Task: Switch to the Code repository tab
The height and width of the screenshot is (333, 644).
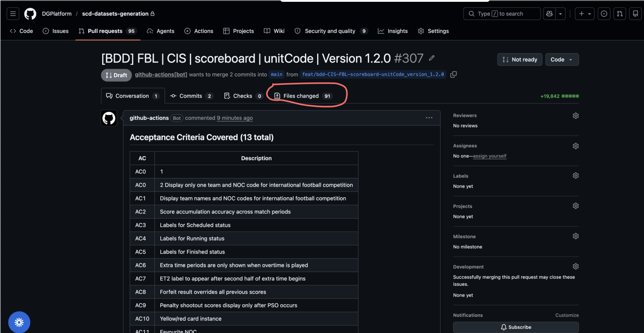Action: click(x=22, y=31)
